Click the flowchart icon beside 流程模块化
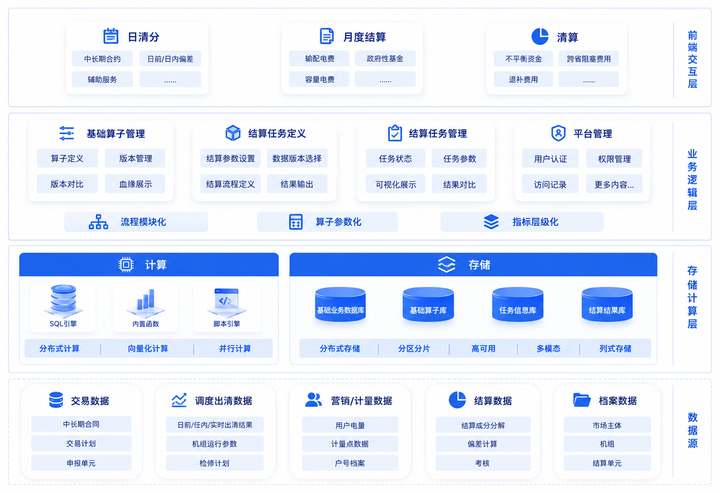Viewport: 720px width, 493px height. [98, 222]
